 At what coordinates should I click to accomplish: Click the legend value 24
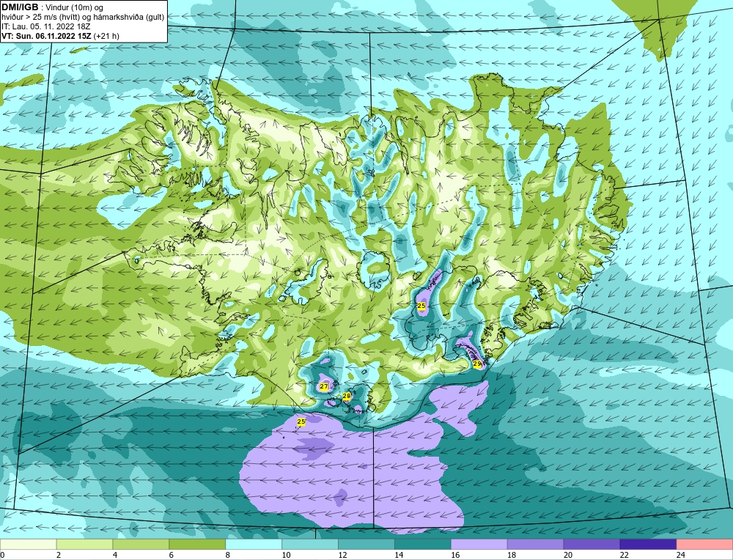[681, 555]
